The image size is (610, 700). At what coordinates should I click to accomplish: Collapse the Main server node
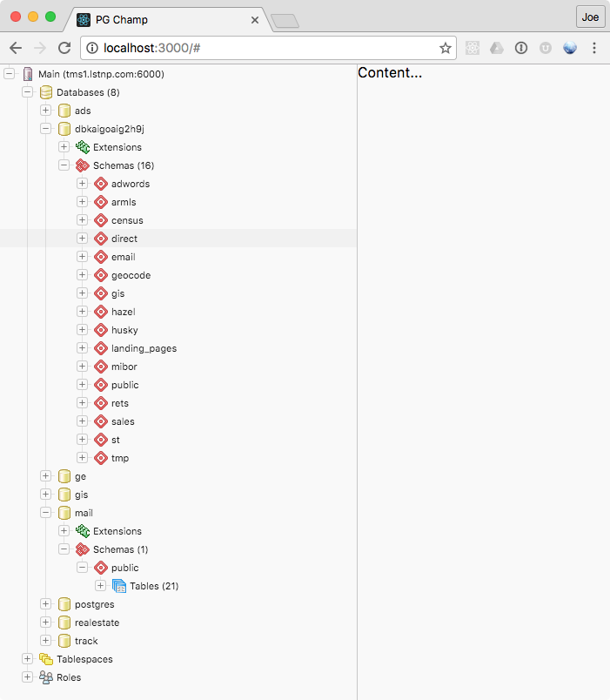tap(9, 74)
